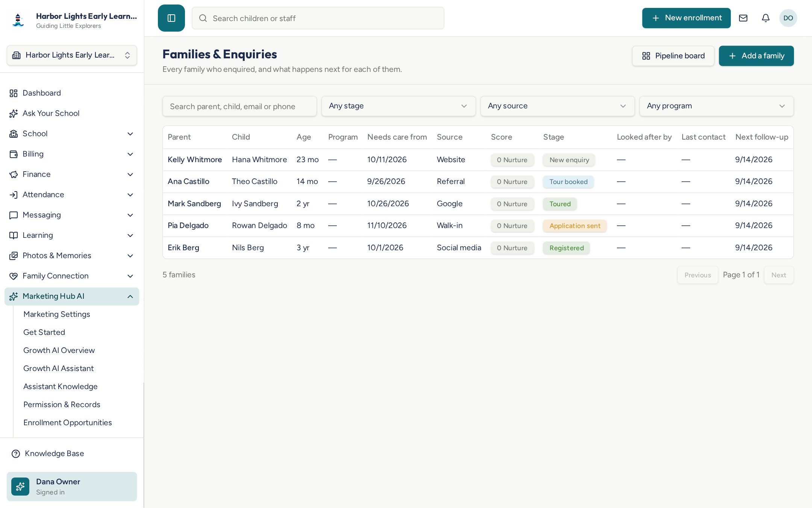Open Pia Delgado's family row

[x=478, y=225]
